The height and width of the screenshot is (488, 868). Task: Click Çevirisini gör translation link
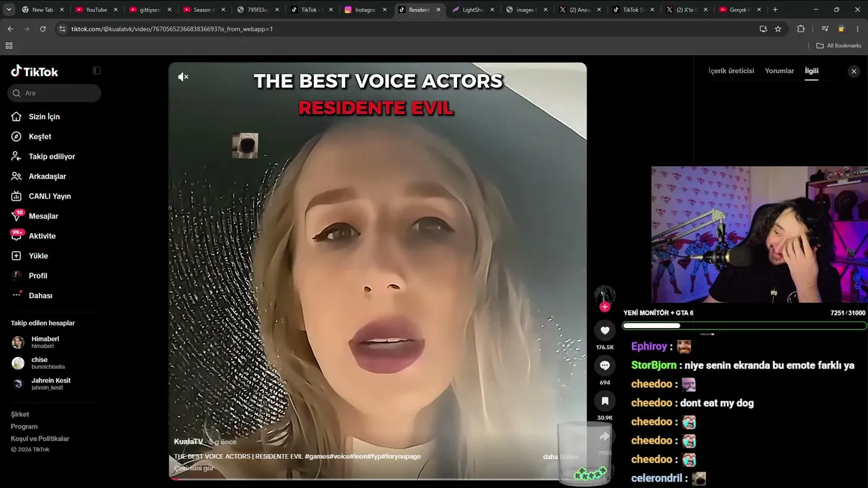pyautogui.click(x=194, y=468)
